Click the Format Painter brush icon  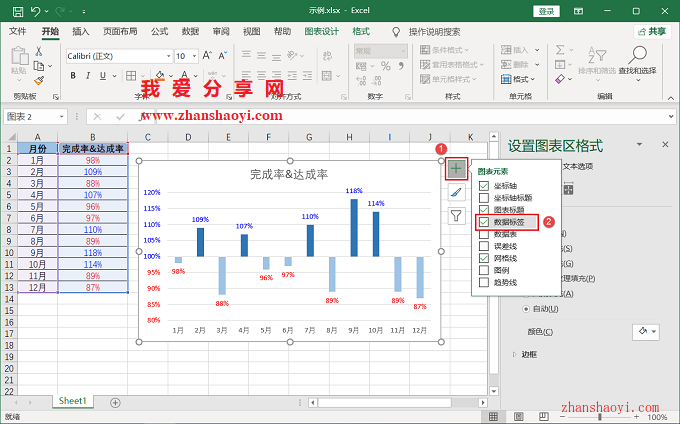point(39,80)
